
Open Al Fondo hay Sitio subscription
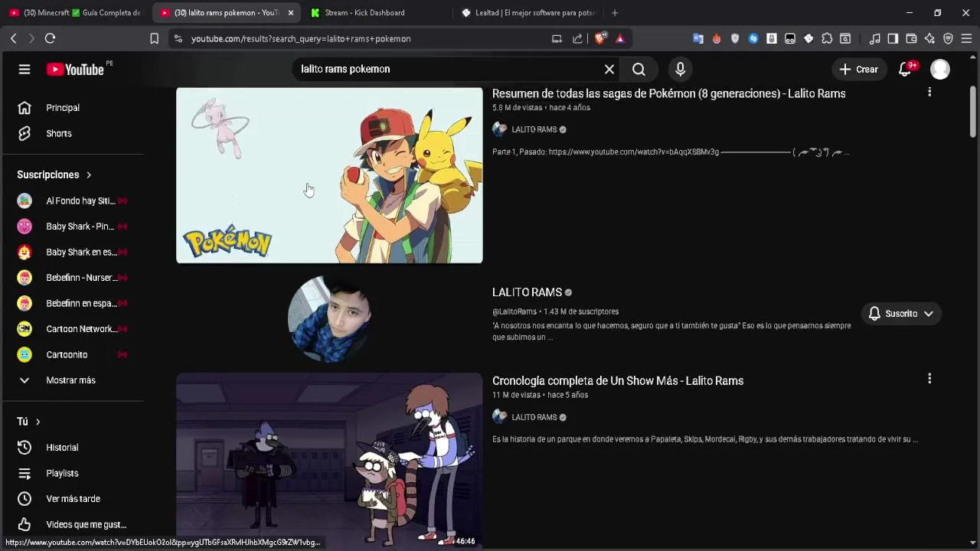73,201
